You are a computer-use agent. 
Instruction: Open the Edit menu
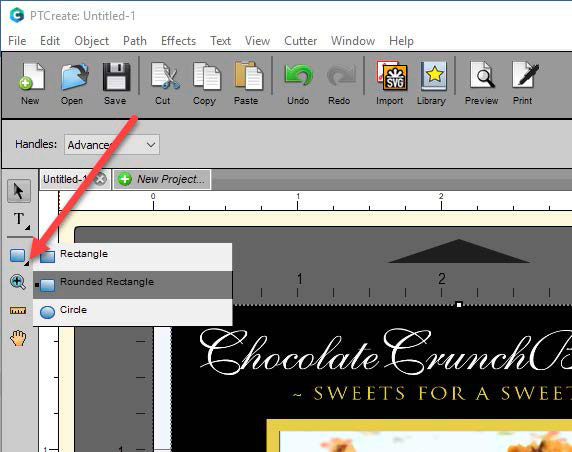coord(50,41)
